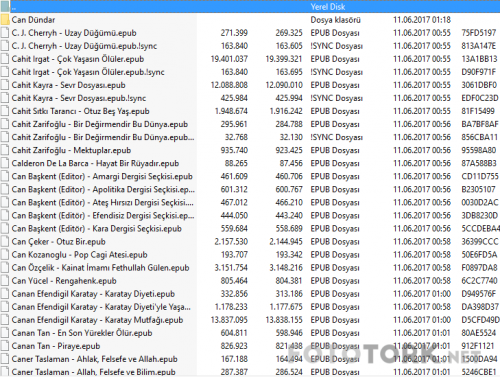
Task: Click file icon of Hayat Bir Rüyadır.epub
Action: [5, 163]
